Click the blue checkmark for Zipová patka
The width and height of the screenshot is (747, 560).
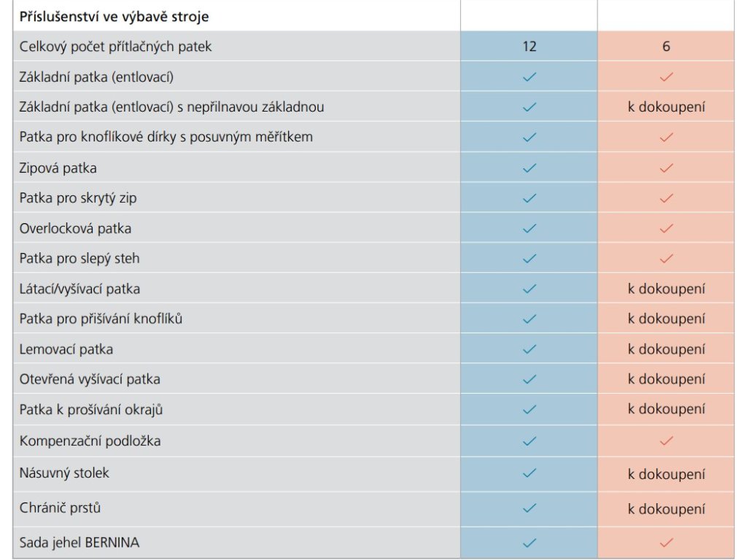click(530, 168)
